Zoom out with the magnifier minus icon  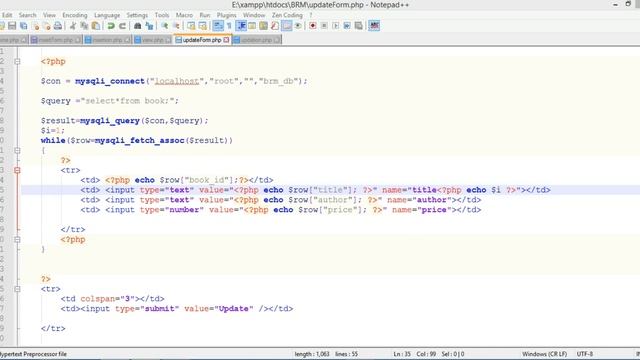(176, 26)
